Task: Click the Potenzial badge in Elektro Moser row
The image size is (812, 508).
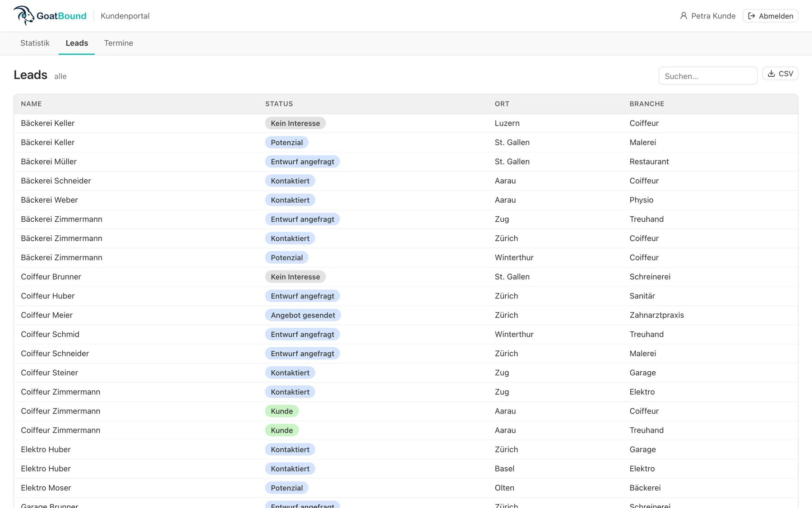Action: coord(286,488)
